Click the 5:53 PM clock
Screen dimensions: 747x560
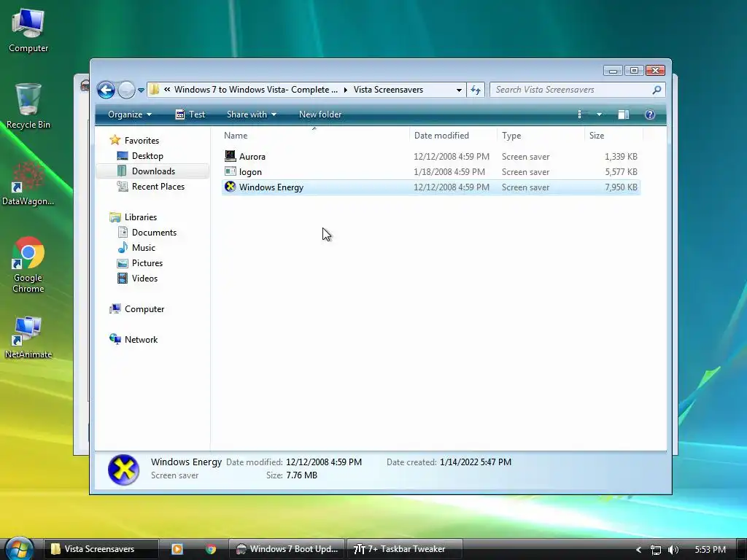[x=710, y=550]
